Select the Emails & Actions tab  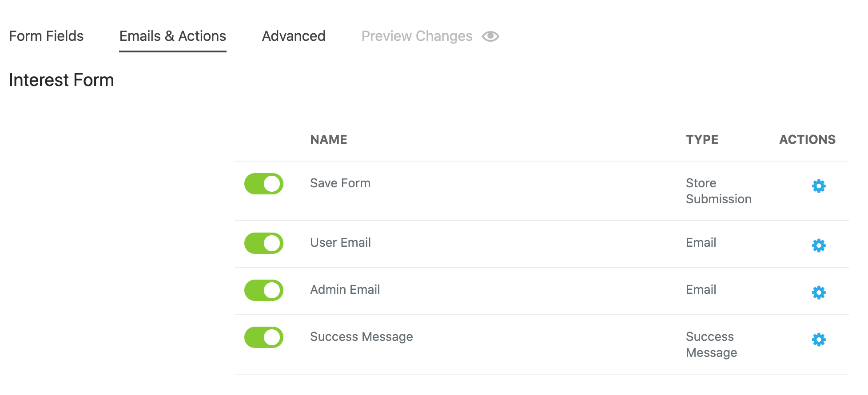click(x=173, y=36)
